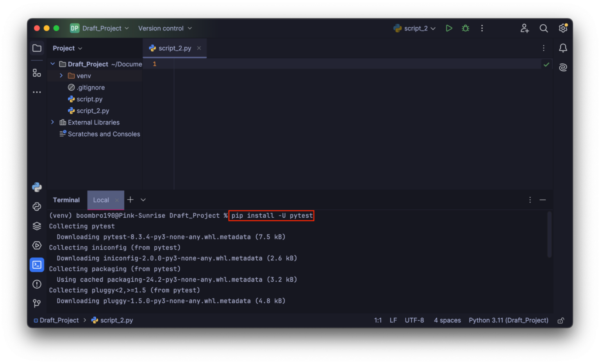Open the Git tool window

click(x=37, y=304)
